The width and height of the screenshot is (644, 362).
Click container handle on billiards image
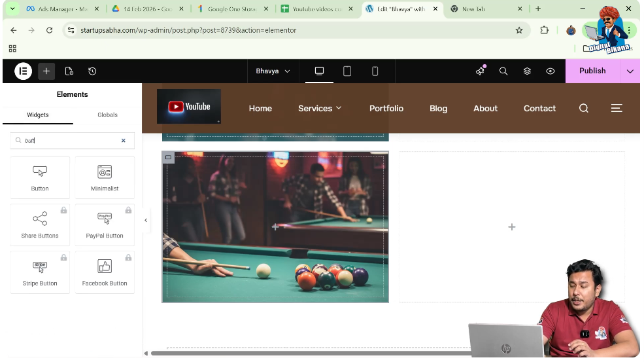(168, 157)
